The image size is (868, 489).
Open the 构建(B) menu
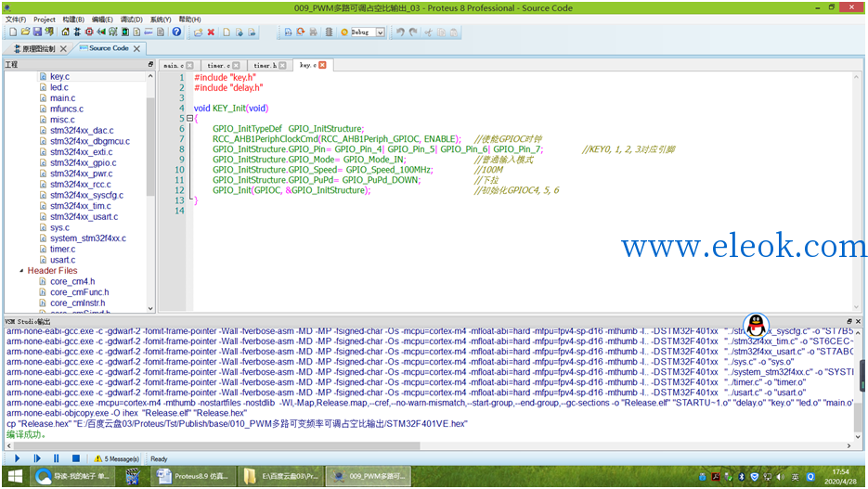(x=73, y=19)
